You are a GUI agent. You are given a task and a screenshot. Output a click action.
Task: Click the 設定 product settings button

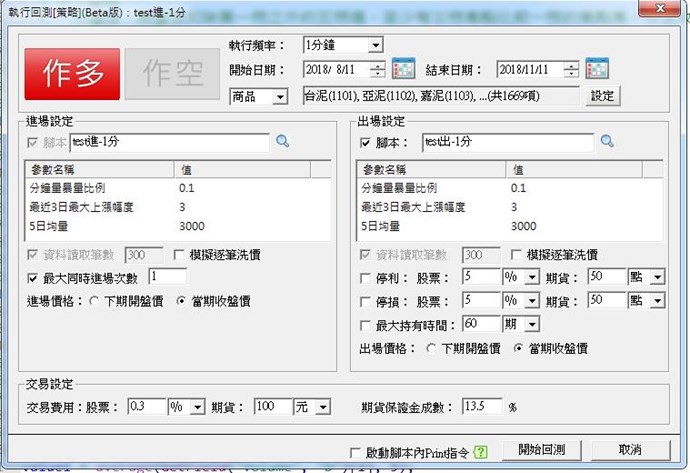603,96
